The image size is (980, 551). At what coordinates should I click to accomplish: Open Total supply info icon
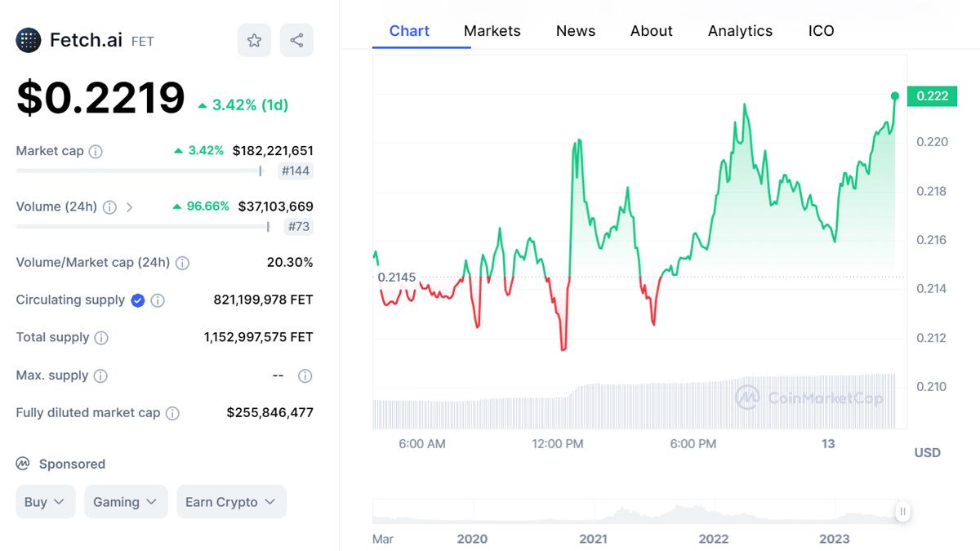pos(101,337)
